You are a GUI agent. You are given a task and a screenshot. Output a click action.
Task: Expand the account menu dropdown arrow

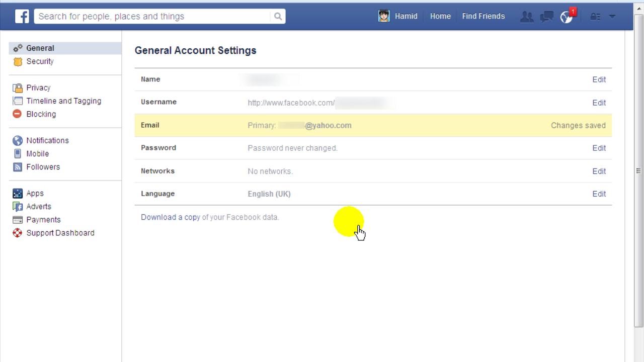coord(612,17)
